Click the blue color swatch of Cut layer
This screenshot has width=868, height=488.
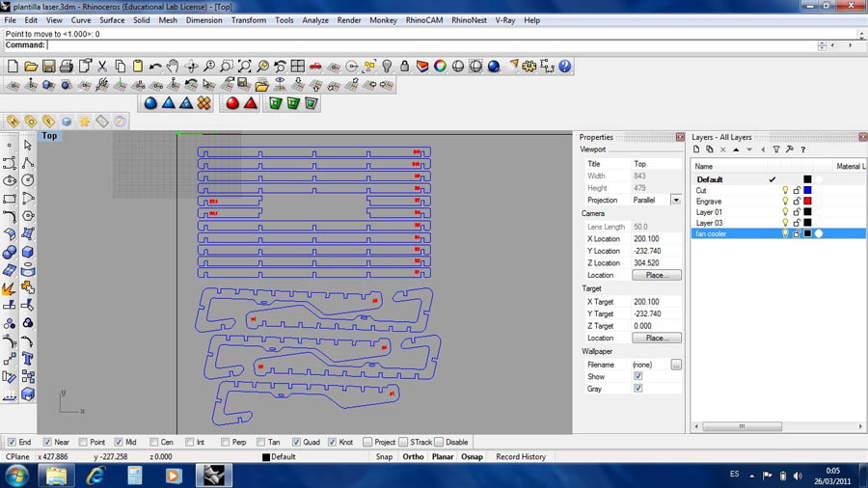pyautogui.click(x=807, y=190)
